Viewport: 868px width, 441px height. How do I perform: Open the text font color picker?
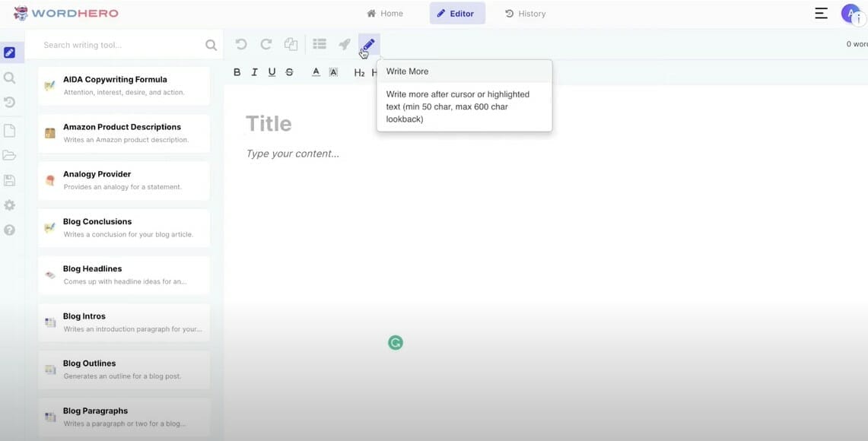tap(316, 72)
